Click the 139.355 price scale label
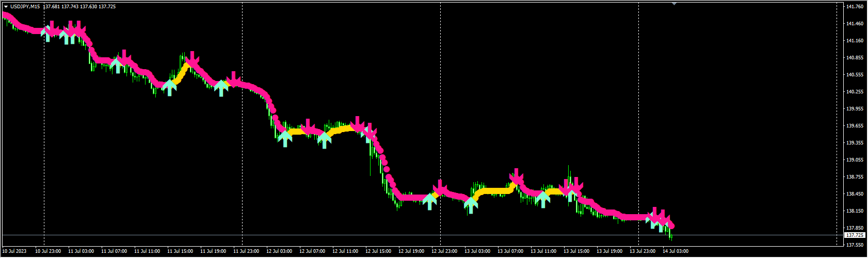The image size is (868, 258). 855,143
